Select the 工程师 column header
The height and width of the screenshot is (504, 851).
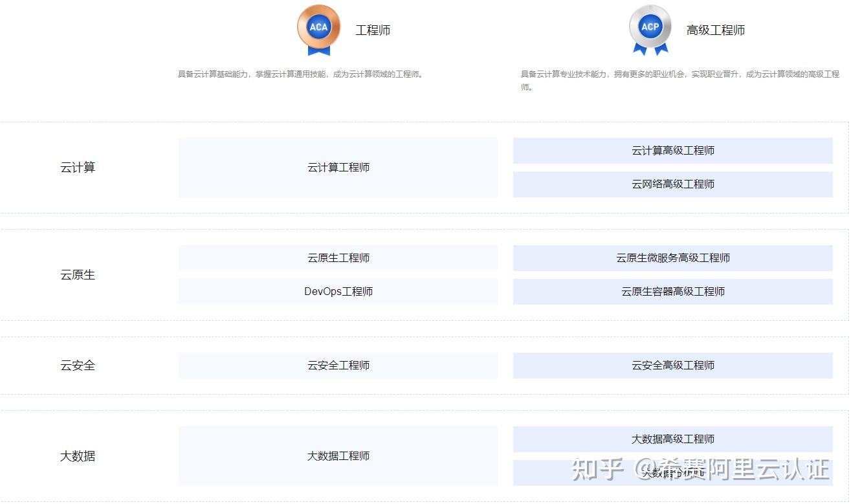pos(372,30)
